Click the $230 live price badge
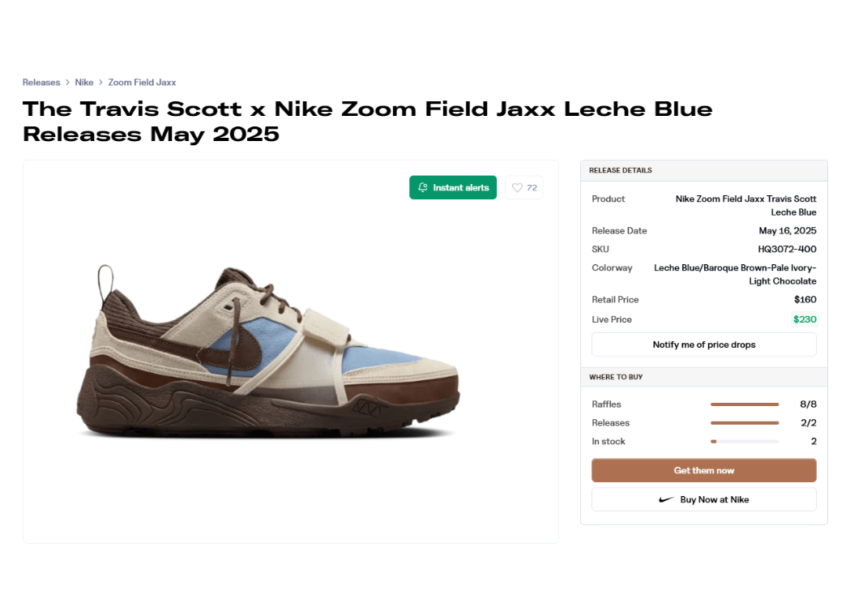 click(x=805, y=319)
